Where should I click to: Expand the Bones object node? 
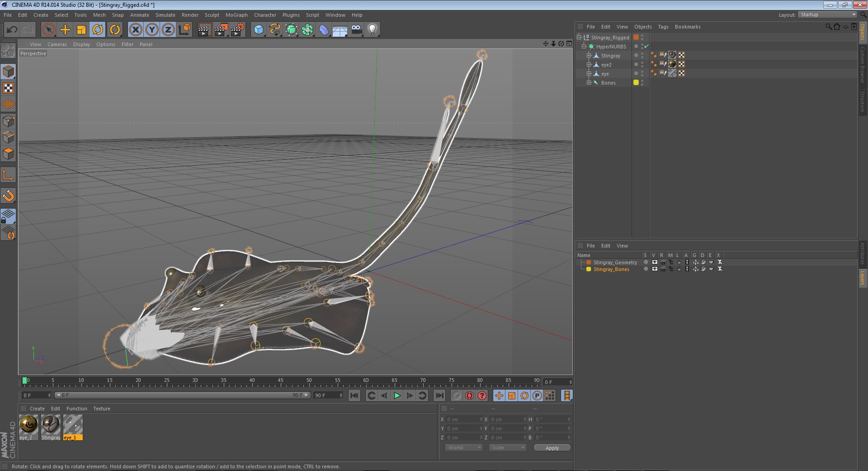(589, 82)
